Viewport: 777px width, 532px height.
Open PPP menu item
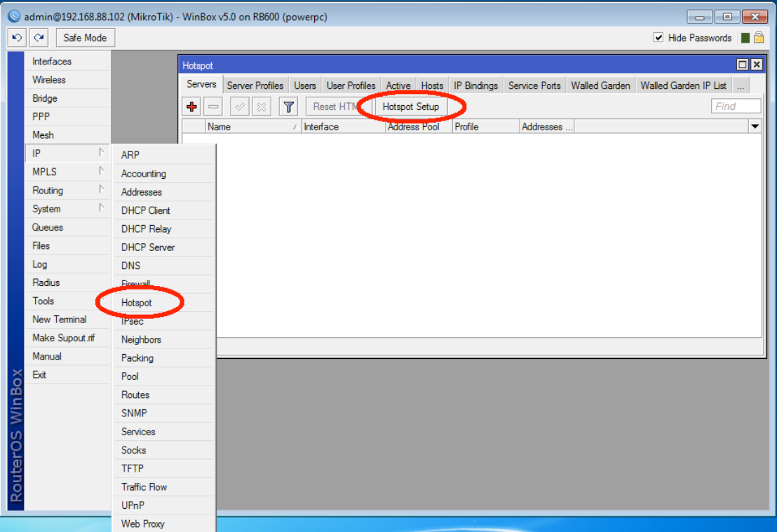(67, 116)
